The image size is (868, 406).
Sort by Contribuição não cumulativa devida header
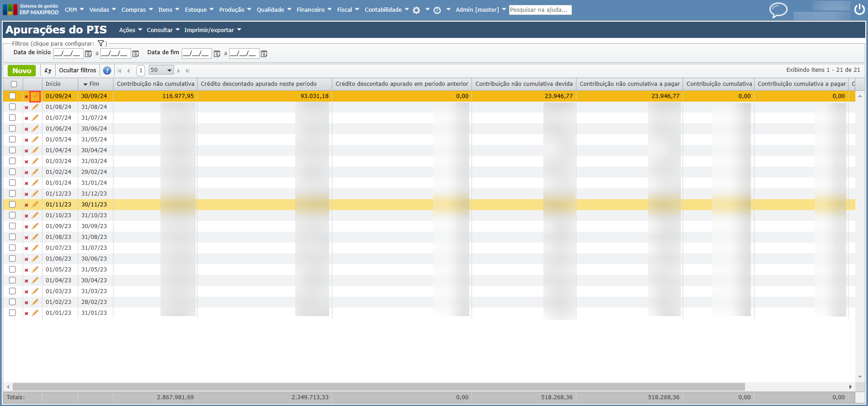click(x=524, y=84)
